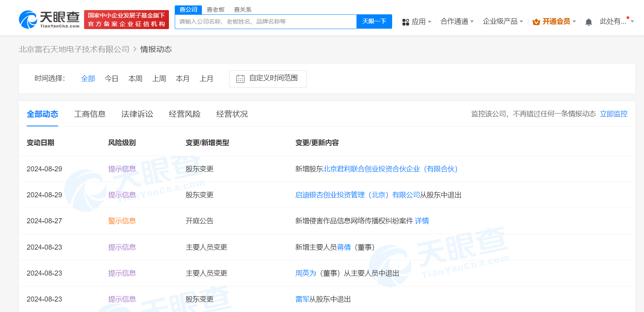This screenshot has width=644, height=312.
Task: Click the 变动日期 column header
Action: (40, 143)
